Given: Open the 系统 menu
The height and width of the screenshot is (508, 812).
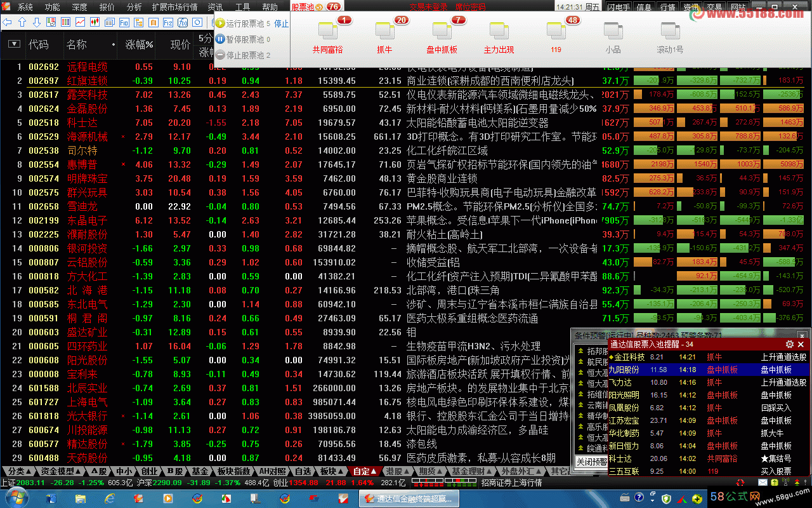Looking at the screenshot, I should (x=25, y=7).
